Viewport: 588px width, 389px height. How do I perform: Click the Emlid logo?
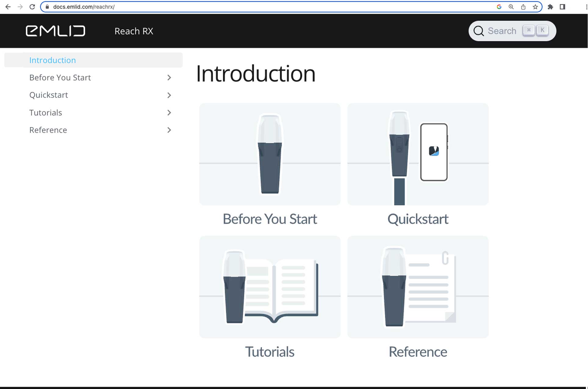[x=56, y=31]
